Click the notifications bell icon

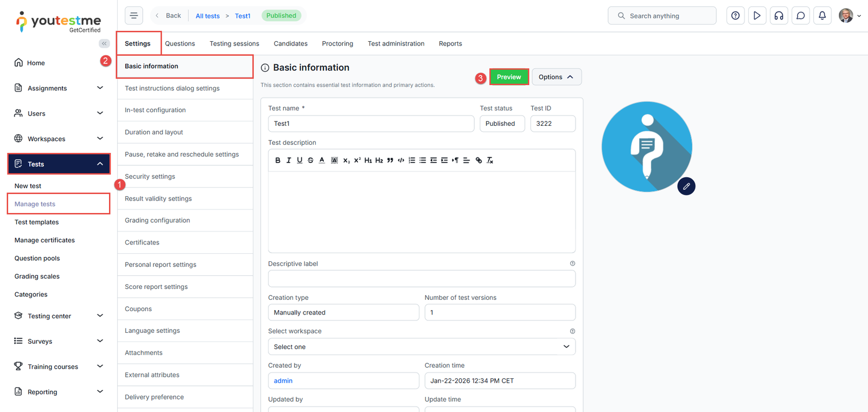click(822, 16)
